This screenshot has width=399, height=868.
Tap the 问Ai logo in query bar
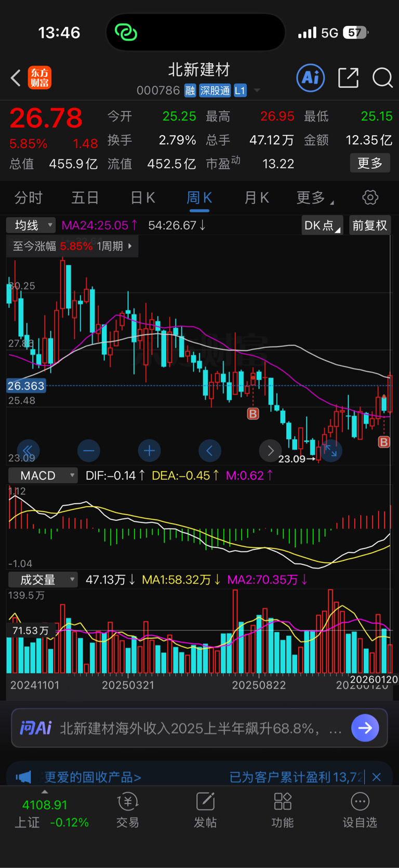35,728
